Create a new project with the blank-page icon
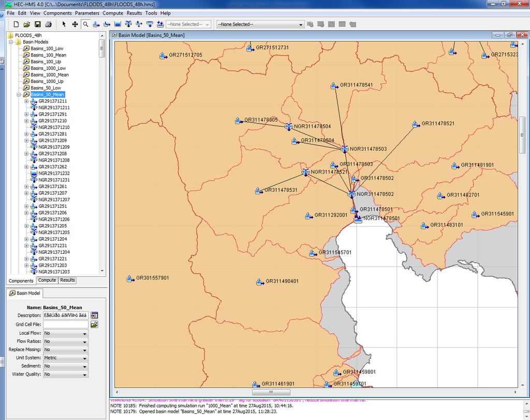Screen dimensions: 530x420 pyautogui.click(x=16, y=24)
